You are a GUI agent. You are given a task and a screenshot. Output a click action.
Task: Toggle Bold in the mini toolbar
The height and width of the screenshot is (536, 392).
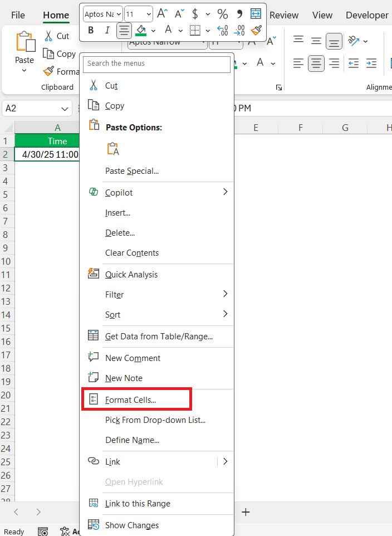point(91,31)
